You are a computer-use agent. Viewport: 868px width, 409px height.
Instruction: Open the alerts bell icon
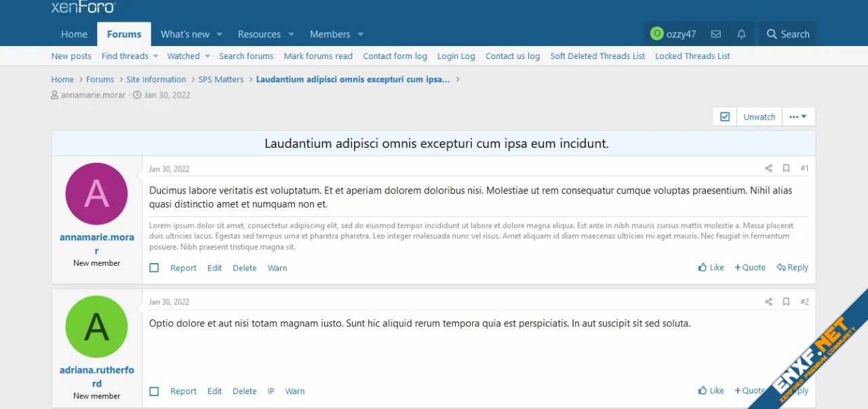pyautogui.click(x=741, y=34)
